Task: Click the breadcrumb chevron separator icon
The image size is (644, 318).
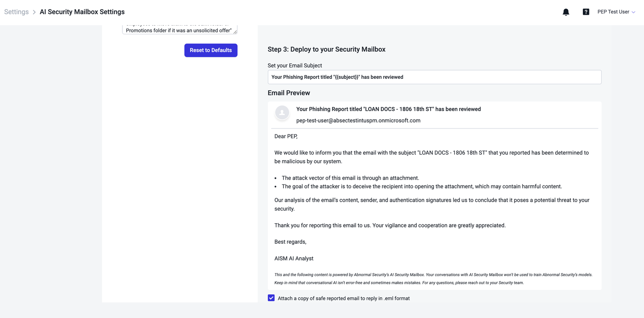Action: coord(34,12)
